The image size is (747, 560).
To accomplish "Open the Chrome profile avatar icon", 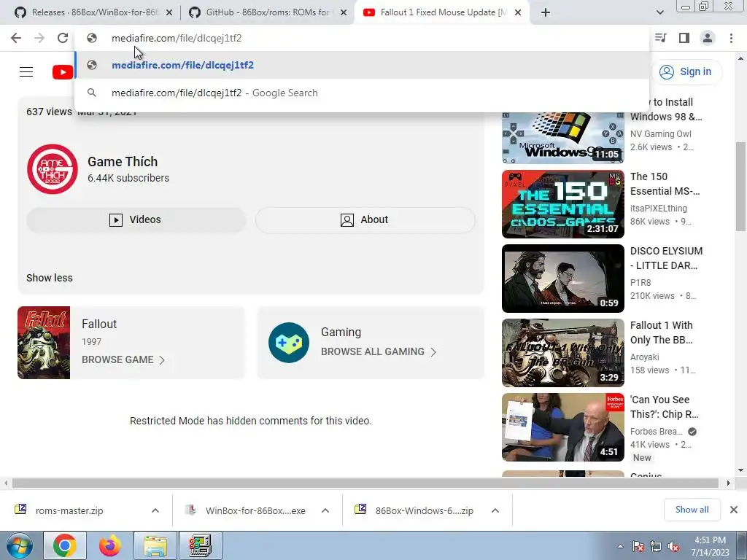I will click(x=708, y=38).
